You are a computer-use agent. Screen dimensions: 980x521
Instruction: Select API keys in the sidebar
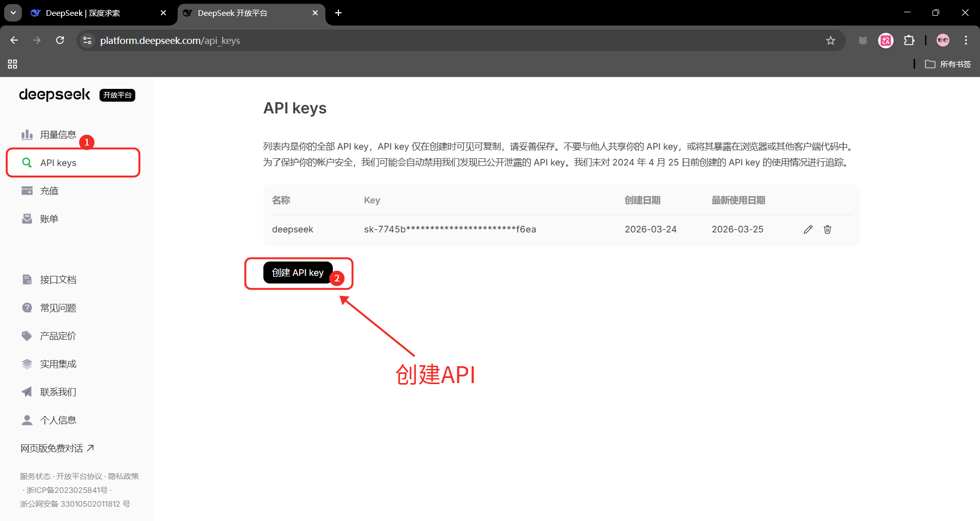(x=73, y=163)
